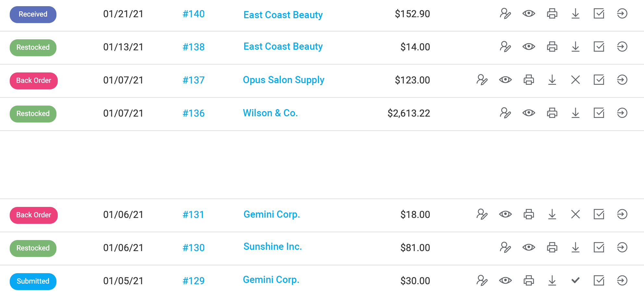Click the download icon on the Sunshine Inc. row
The image size is (644, 305).
(576, 248)
